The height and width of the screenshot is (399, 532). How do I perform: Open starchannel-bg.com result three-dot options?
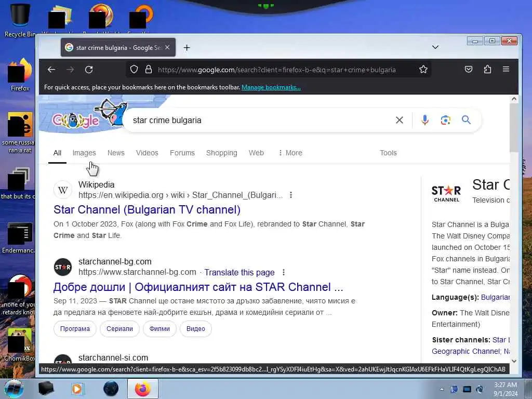(283, 272)
